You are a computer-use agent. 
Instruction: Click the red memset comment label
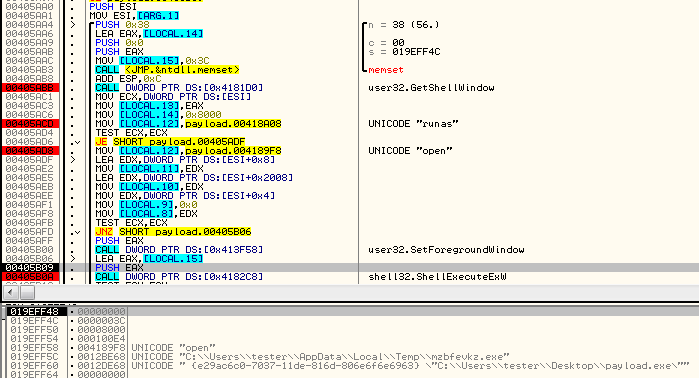pyautogui.click(x=386, y=70)
